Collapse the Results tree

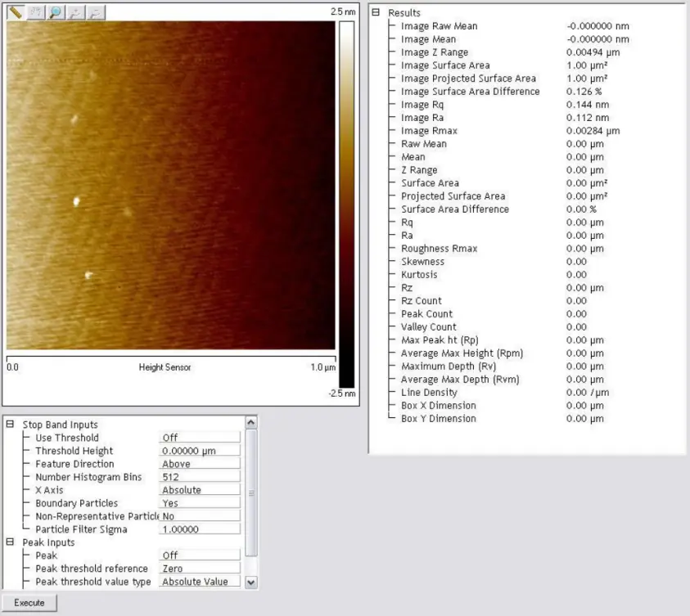(376, 12)
